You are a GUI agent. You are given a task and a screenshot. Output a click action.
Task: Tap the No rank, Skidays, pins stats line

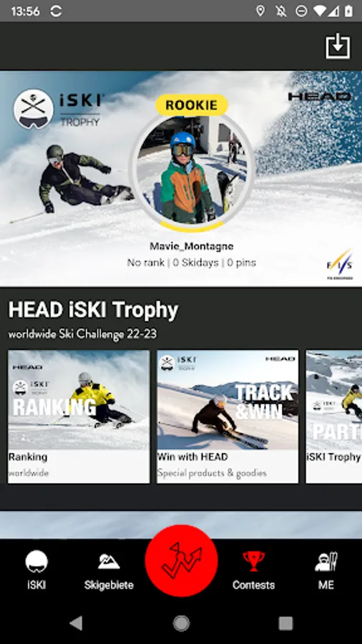coord(192,263)
